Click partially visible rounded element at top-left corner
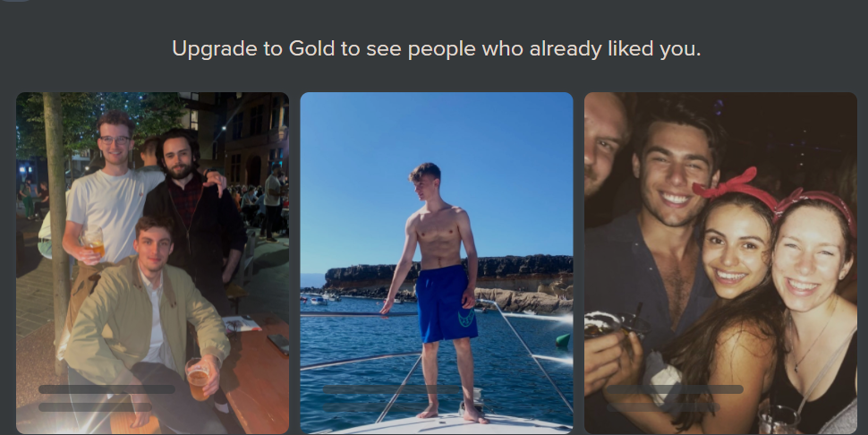 pos(15,1)
